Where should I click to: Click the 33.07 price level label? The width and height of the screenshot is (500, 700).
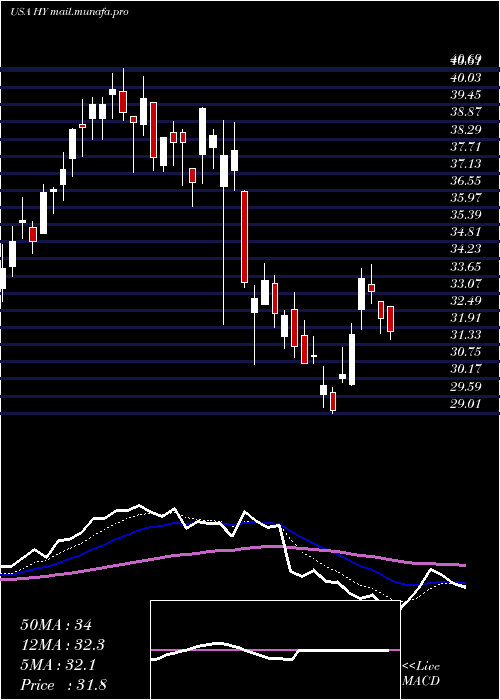tap(466, 283)
